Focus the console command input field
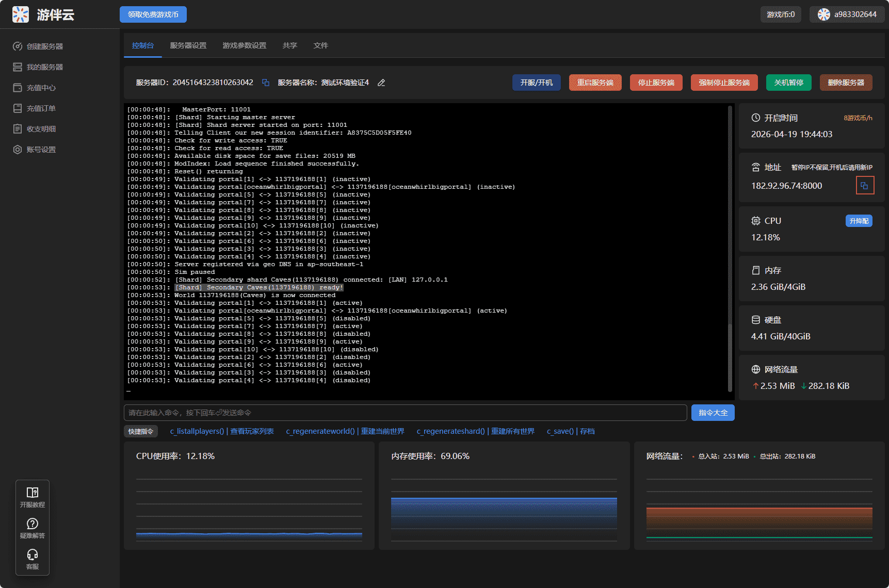The width and height of the screenshot is (889, 588). click(x=406, y=413)
